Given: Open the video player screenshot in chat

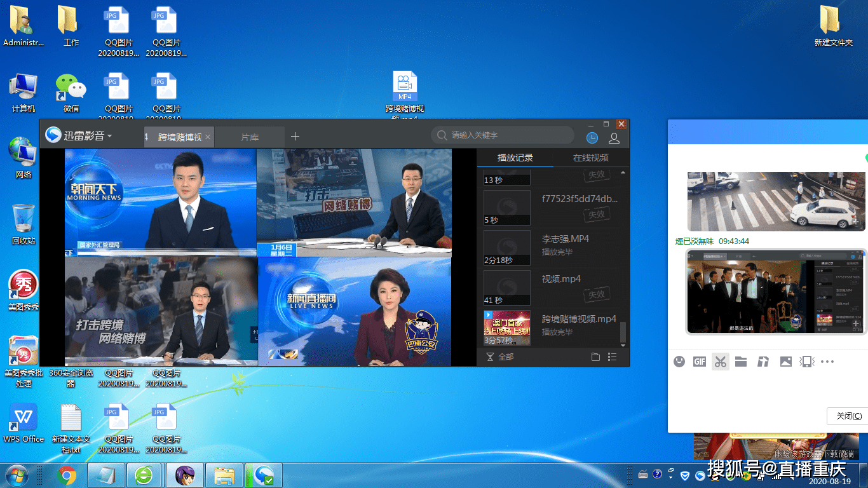Looking at the screenshot, I should click(x=776, y=291).
